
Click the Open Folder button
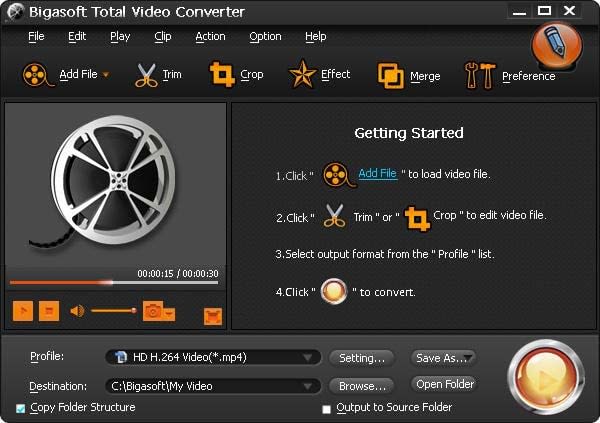[x=444, y=384]
